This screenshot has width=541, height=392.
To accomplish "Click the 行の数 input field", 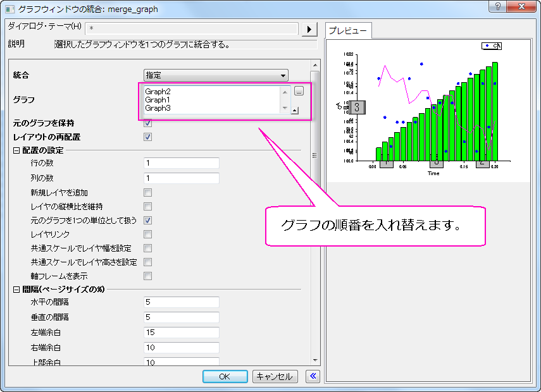I will coord(182,163).
